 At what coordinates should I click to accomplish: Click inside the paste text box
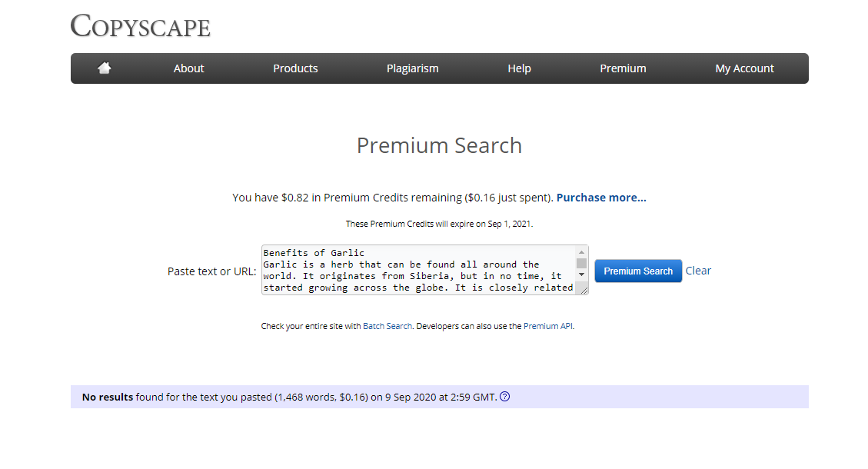pyautogui.click(x=418, y=270)
